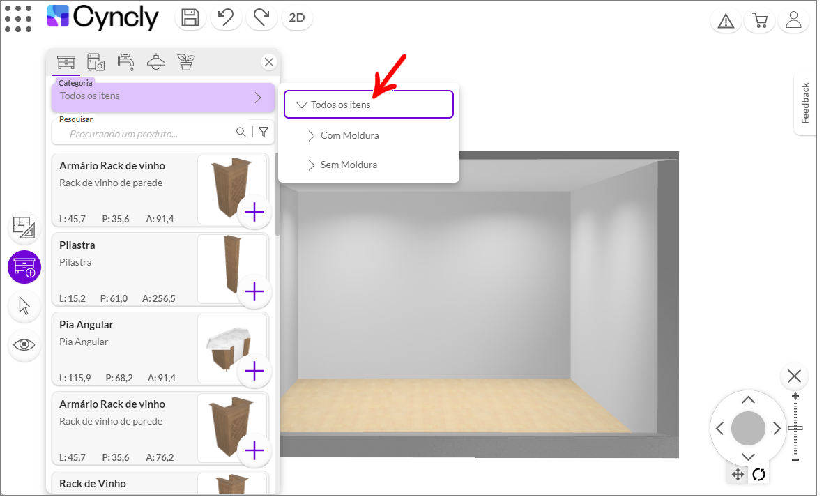Zoom in with the plus button

[795, 397]
